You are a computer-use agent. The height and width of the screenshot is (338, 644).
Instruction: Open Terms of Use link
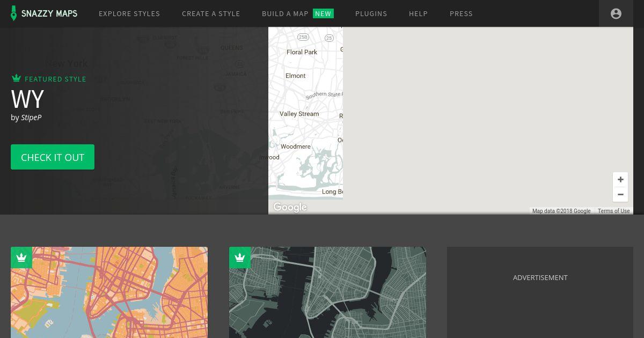click(613, 211)
